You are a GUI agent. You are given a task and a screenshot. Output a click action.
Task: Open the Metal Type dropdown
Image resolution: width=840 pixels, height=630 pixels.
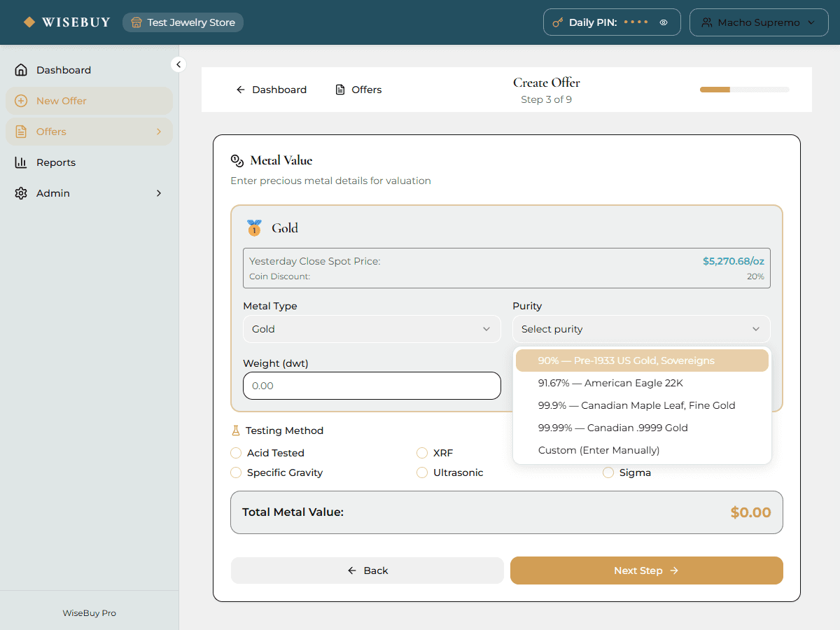tap(372, 329)
